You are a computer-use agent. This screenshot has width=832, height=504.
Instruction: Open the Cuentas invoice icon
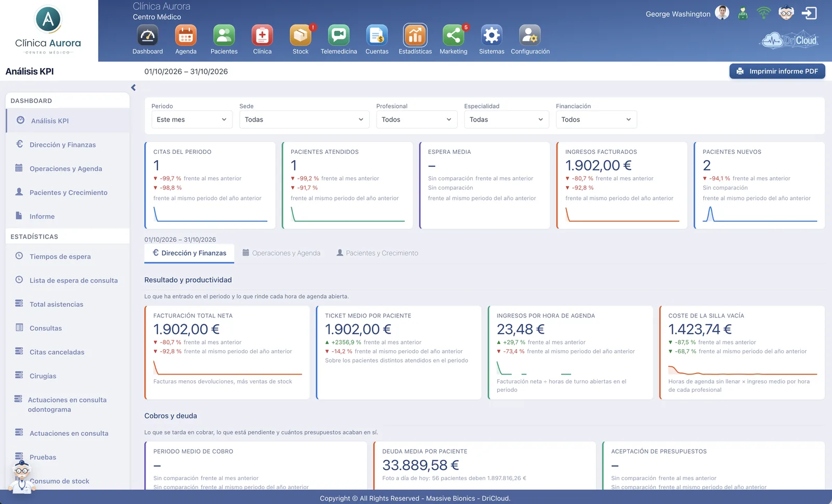(x=377, y=35)
